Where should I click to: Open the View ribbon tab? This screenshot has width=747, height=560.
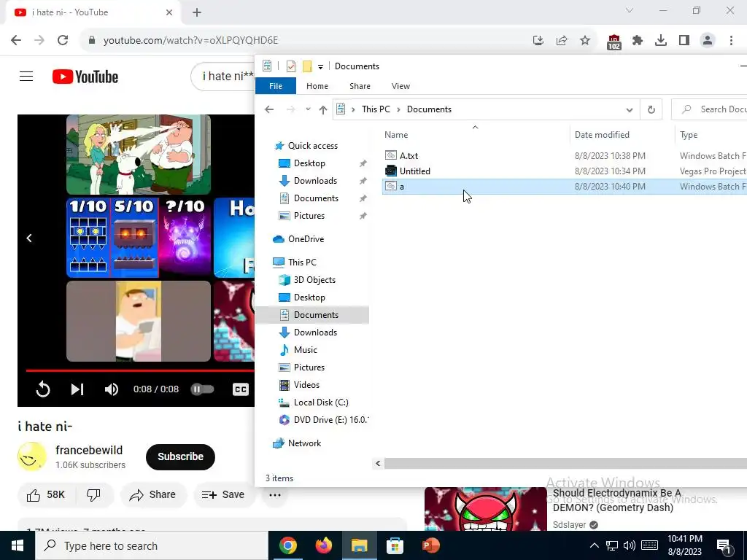(x=400, y=86)
